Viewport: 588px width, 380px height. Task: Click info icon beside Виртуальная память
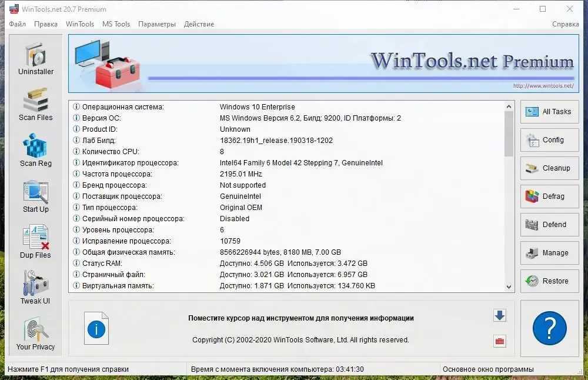pos(76,285)
